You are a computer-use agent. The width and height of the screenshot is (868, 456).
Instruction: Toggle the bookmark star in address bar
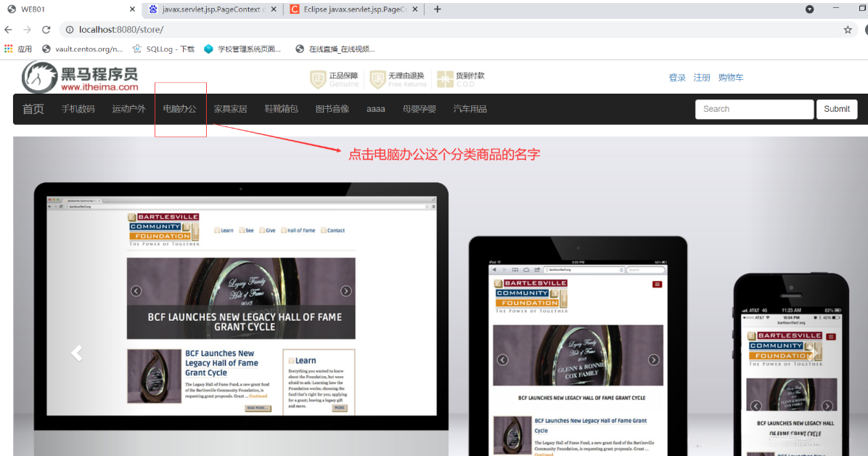pos(848,29)
